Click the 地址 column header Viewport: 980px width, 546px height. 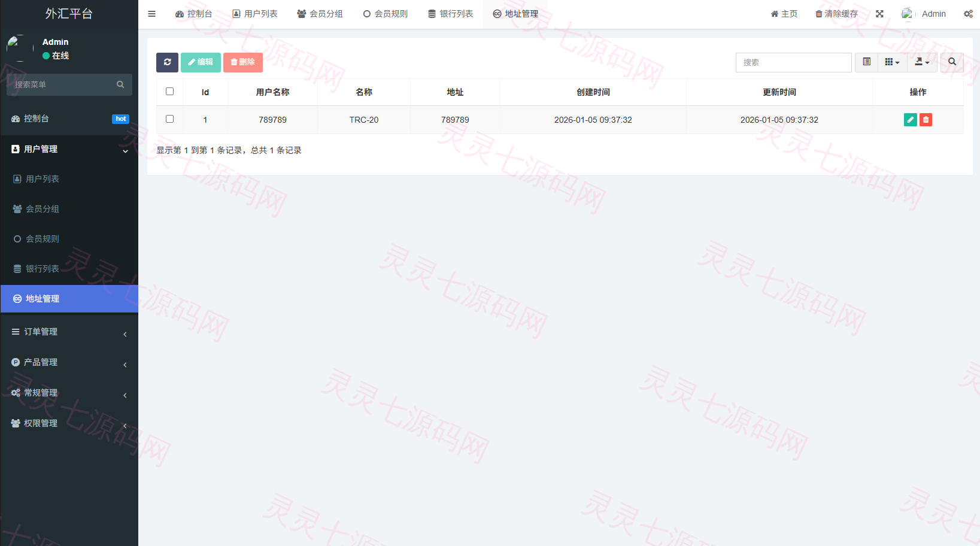pos(455,92)
